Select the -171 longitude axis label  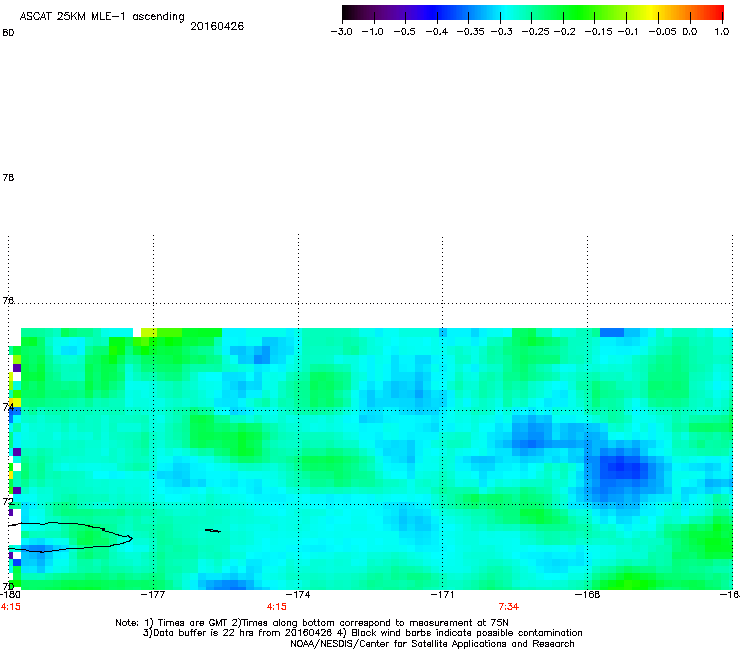pyautogui.click(x=442, y=594)
